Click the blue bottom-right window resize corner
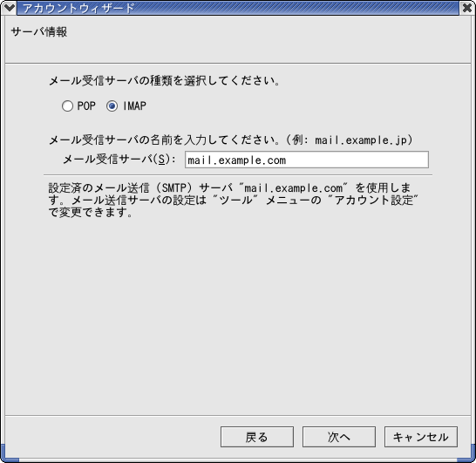476x463 pixels. click(466, 454)
